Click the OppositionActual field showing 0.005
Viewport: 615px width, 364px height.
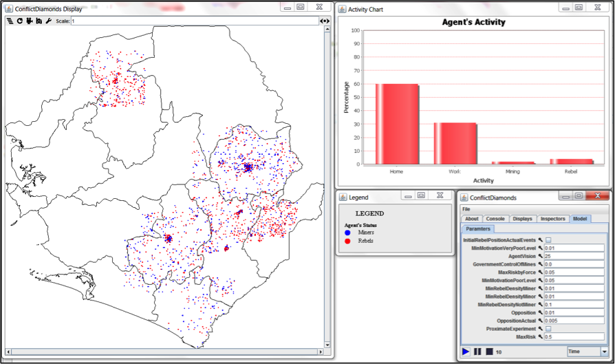(x=574, y=321)
